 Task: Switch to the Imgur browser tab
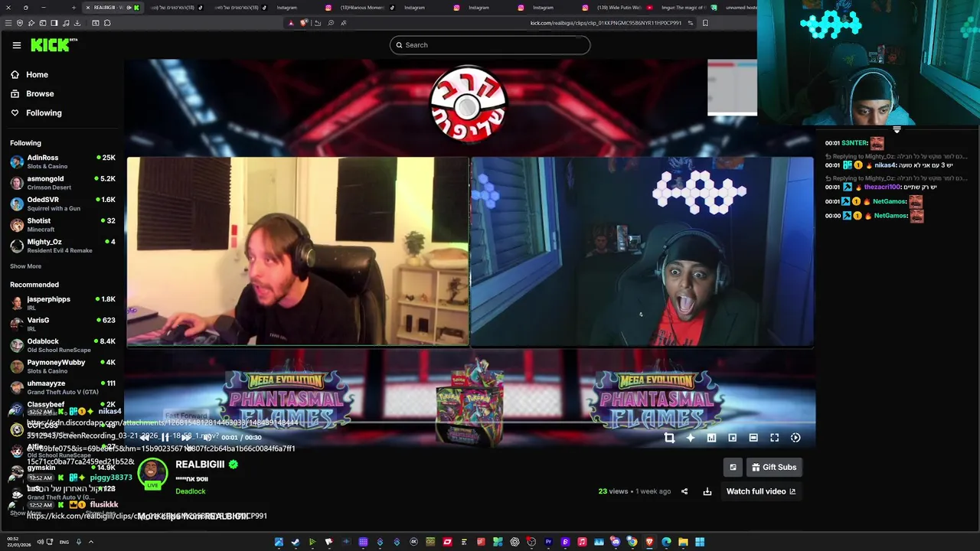pos(689,8)
